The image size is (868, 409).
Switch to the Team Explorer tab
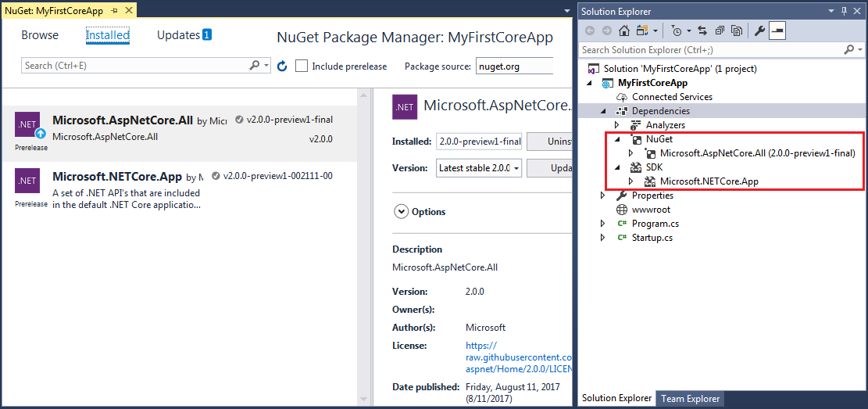click(691, 399)
